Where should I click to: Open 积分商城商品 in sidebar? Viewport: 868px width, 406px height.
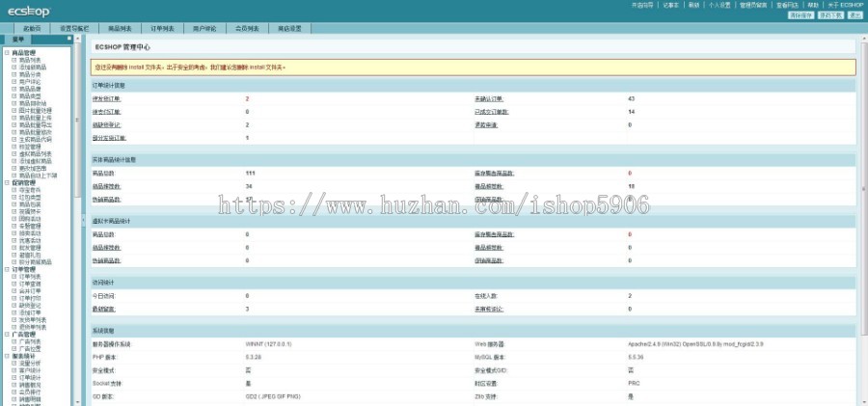click(x=36, y=262)
